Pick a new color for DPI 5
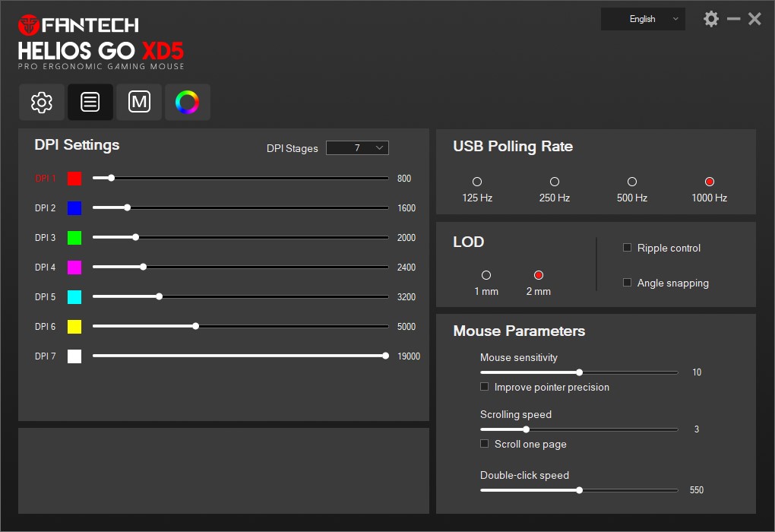 [x=73, y=296]
